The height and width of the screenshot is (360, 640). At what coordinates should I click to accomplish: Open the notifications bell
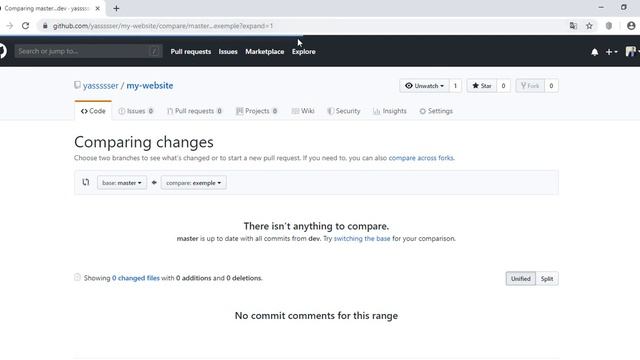click(x=595, y=52)
